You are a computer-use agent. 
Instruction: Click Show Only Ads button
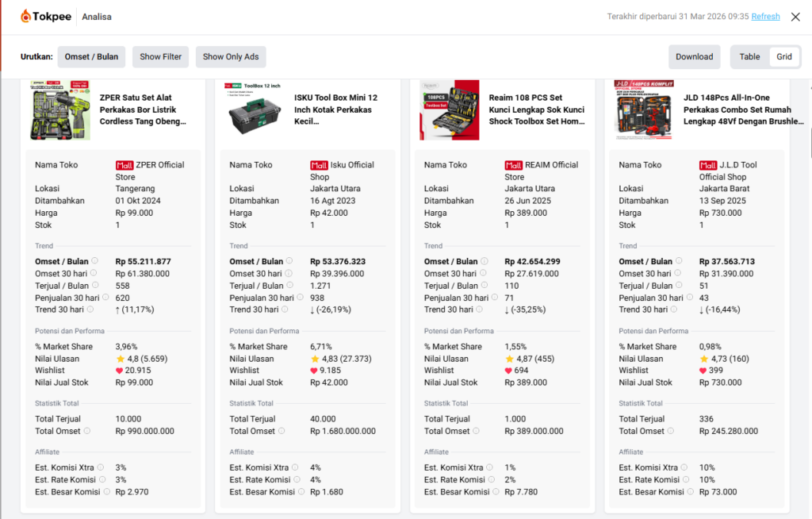pyautogui.click(x=231, y=56)
